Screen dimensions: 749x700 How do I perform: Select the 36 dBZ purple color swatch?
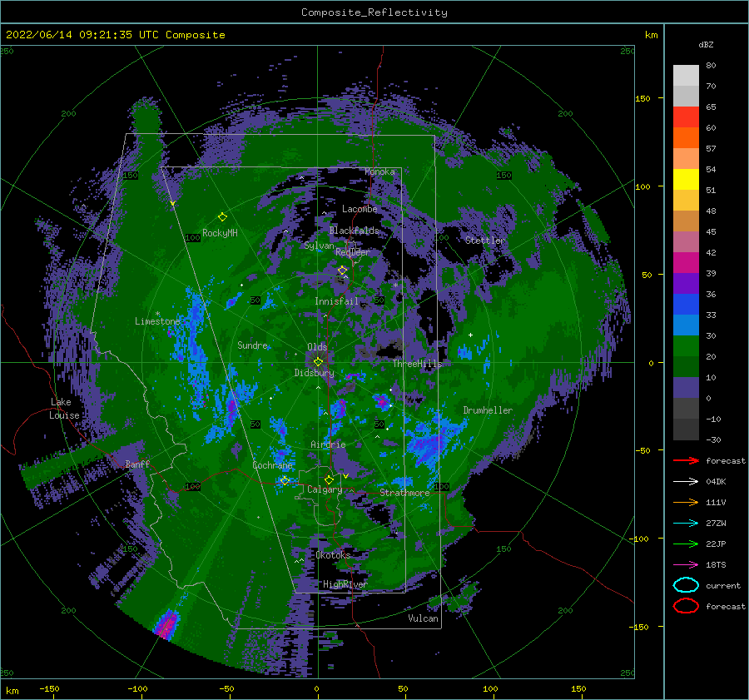click(686, 284)
